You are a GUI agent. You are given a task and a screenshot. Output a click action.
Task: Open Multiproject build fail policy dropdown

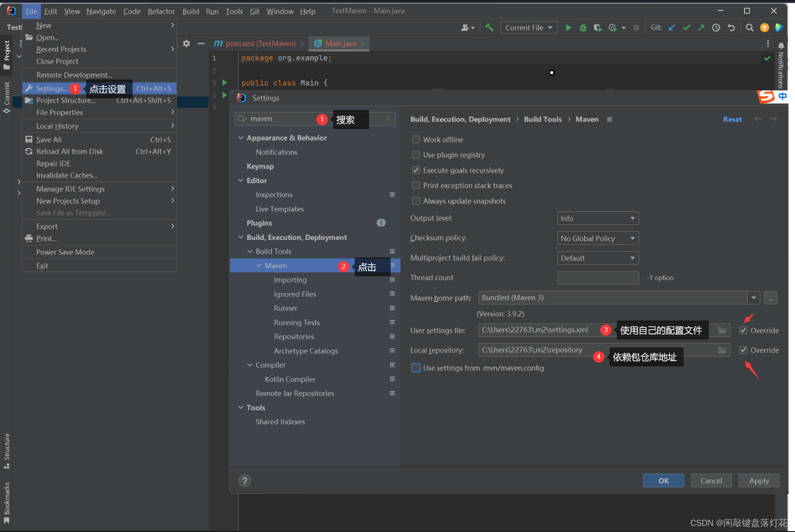[x=598, y=258]
